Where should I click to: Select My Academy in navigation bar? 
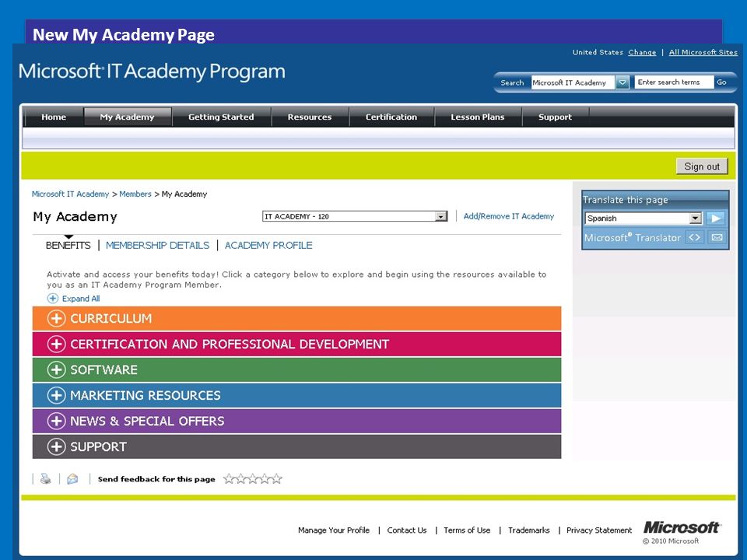pos(127,117)
